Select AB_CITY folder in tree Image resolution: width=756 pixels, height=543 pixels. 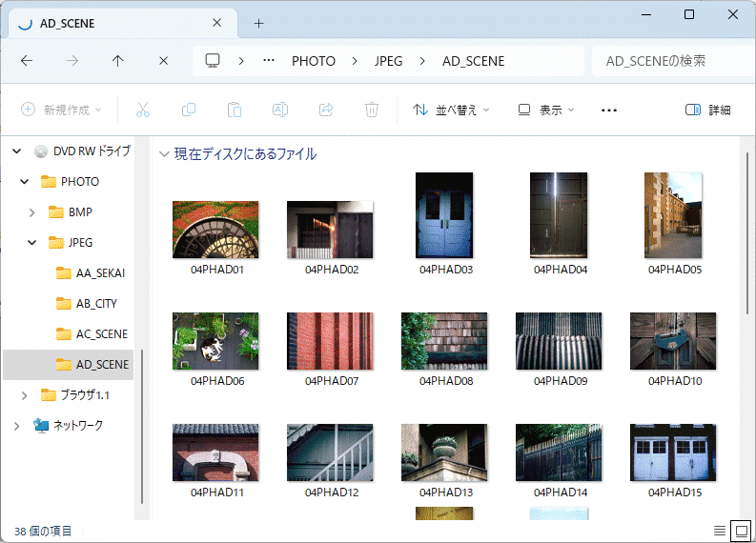coord(87,304)
